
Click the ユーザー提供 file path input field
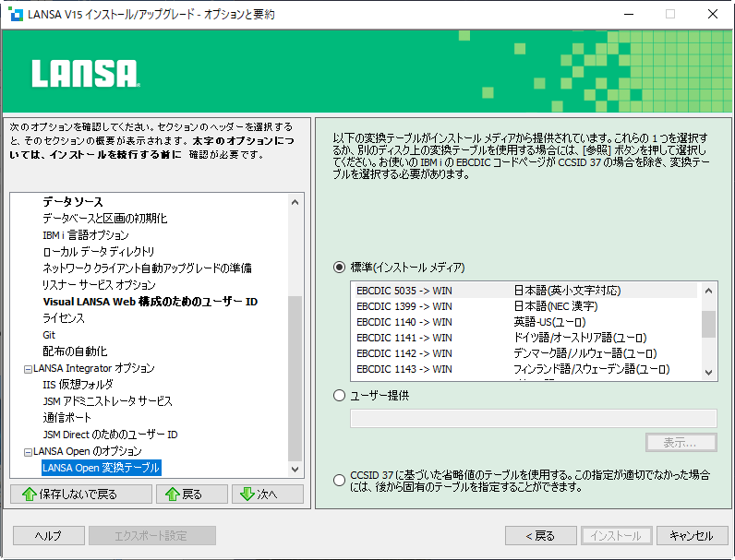pyautogui.click(x=534, y=418)
